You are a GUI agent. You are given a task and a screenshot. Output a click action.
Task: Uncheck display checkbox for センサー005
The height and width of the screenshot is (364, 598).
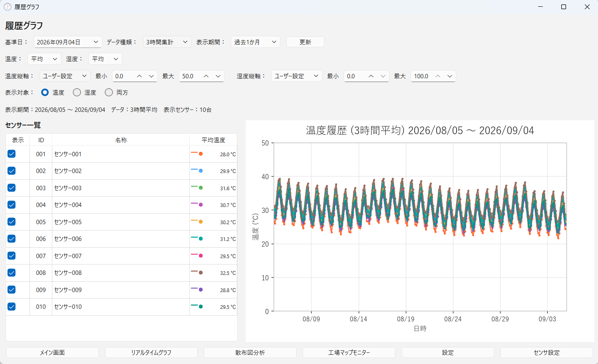(12, 222)
